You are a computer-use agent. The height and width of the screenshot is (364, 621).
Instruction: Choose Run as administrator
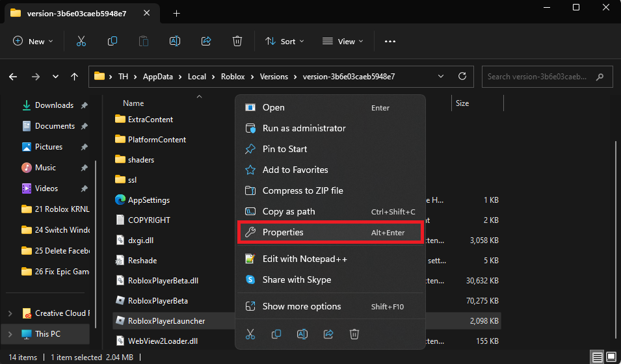(x=330, y=129)
